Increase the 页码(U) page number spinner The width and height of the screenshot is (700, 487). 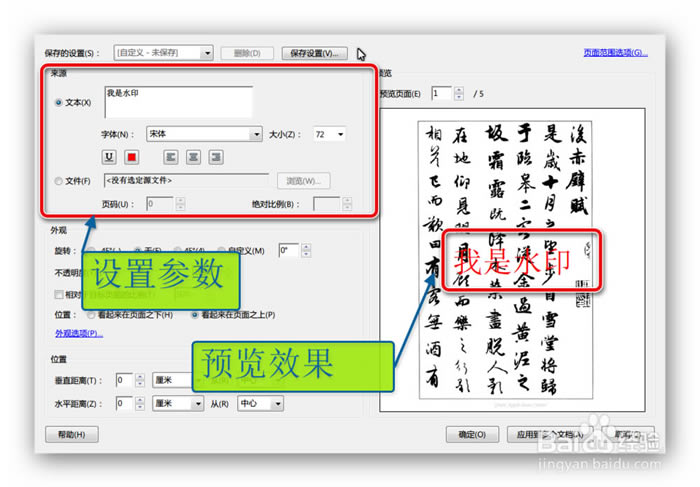point(180,200)
